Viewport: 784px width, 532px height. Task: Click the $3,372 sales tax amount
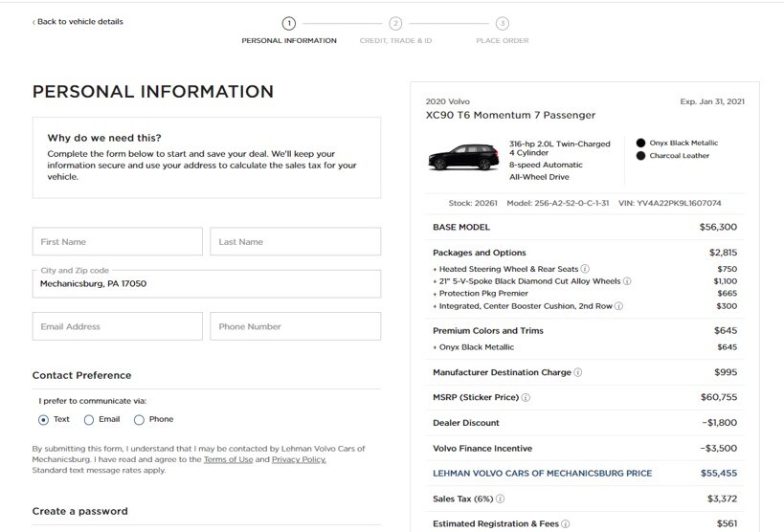[722, 499]
